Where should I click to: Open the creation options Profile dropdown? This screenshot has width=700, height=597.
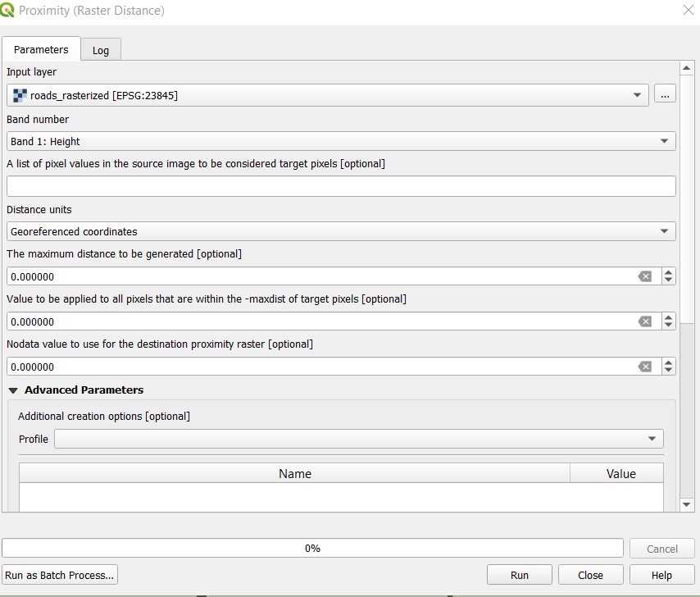click(359, 439)
